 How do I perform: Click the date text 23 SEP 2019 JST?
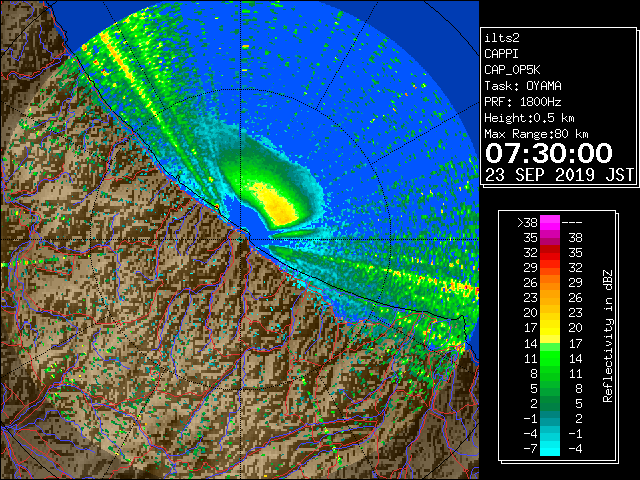pos(559,175)
